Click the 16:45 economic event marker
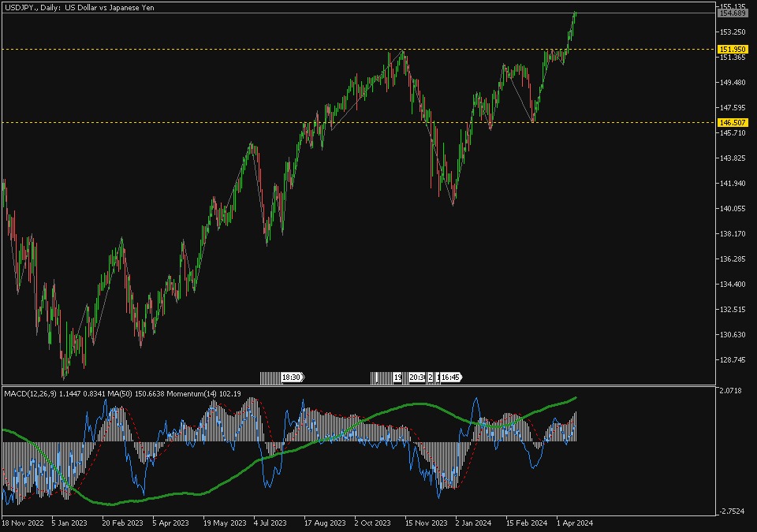757x532 pixels. 451,377
